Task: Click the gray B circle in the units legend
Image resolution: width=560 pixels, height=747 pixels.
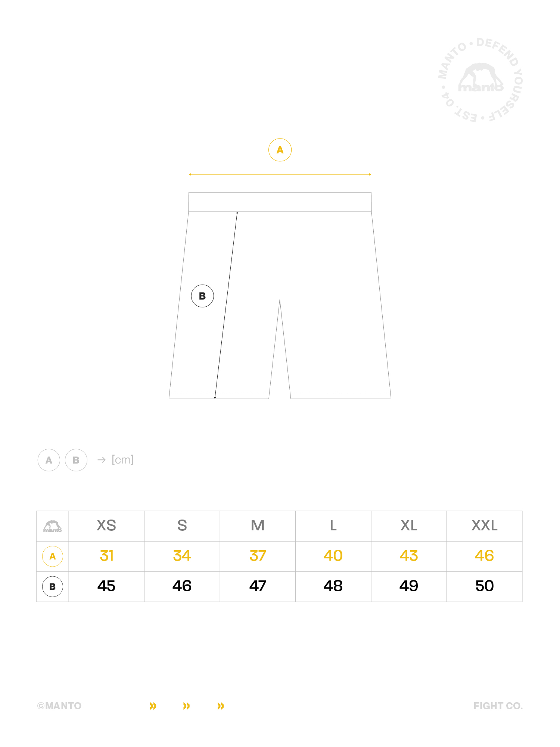Action: [x=76, y=460]
